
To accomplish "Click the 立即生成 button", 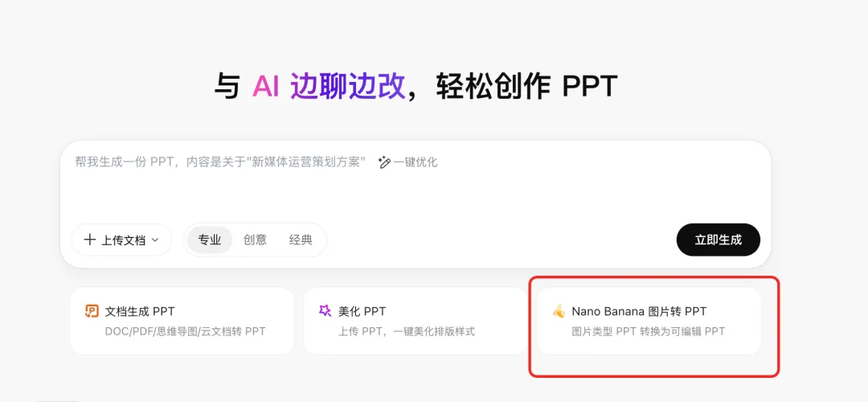I will click(718, 240).
